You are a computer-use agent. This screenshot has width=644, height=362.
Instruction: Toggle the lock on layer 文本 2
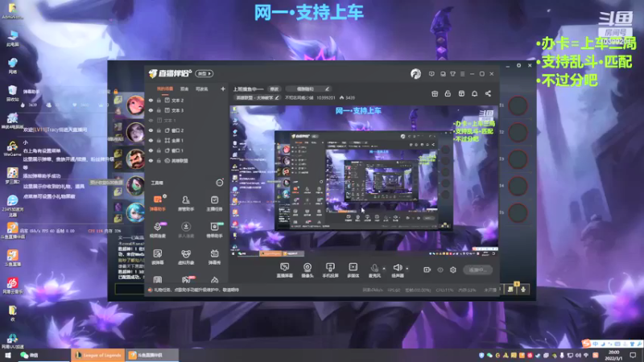(x=159, y=100)
